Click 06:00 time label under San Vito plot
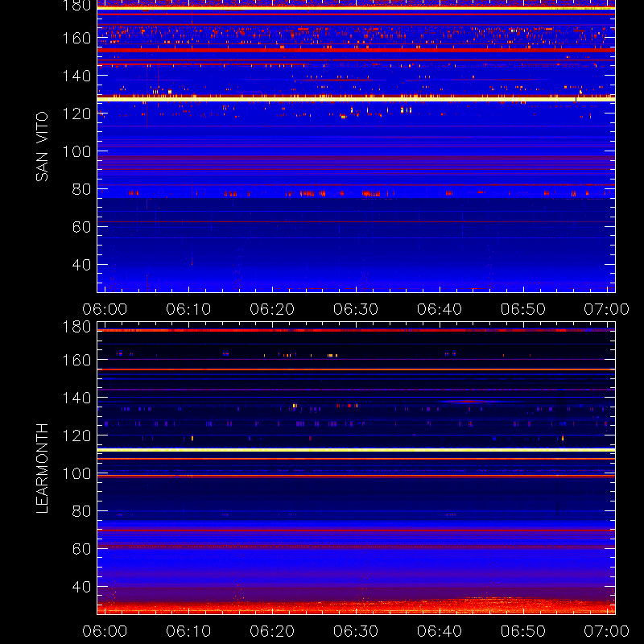644x644 pixels. 105,309
